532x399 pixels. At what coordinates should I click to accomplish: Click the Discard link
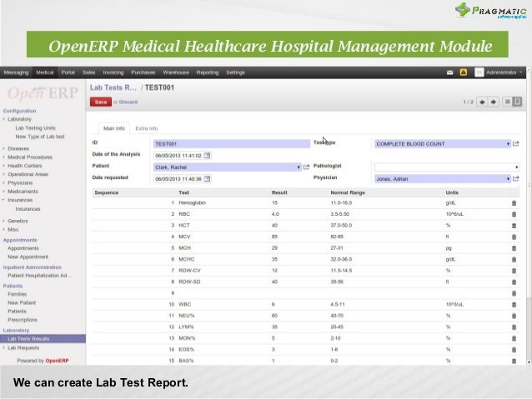(x=128, y=102)
